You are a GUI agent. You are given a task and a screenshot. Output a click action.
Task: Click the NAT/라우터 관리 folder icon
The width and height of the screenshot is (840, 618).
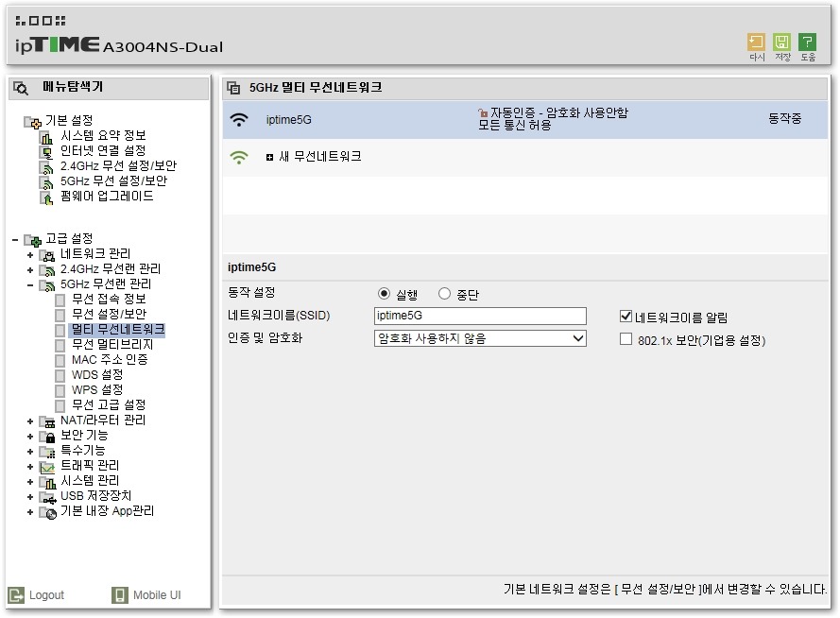(47, 422)
